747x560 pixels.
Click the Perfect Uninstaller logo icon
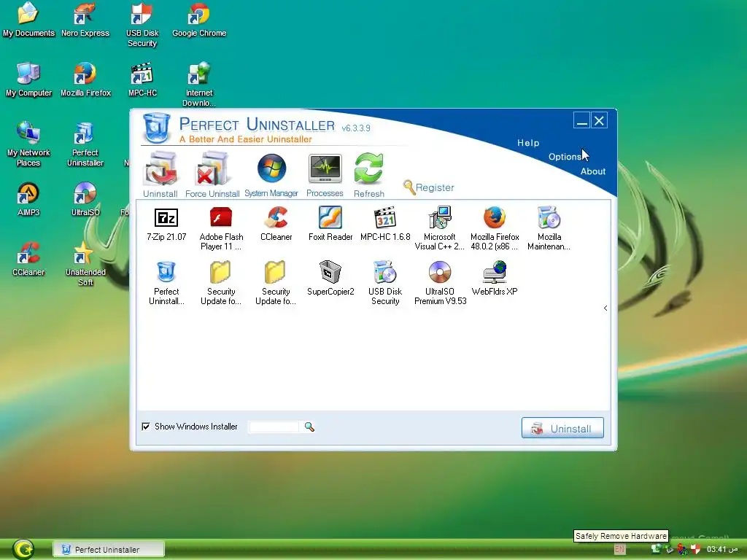tap(157, 128)
